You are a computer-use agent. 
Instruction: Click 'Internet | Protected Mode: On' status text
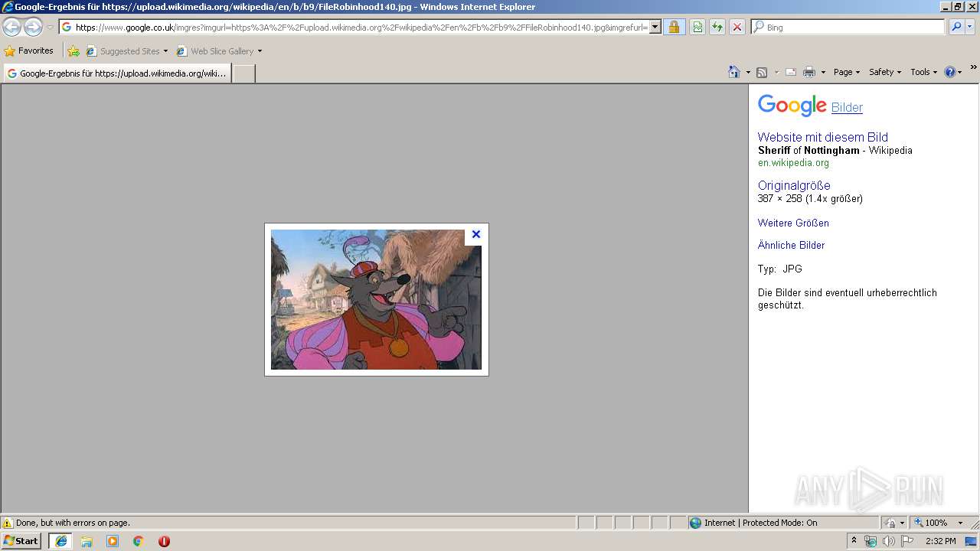tap(759, 523)
